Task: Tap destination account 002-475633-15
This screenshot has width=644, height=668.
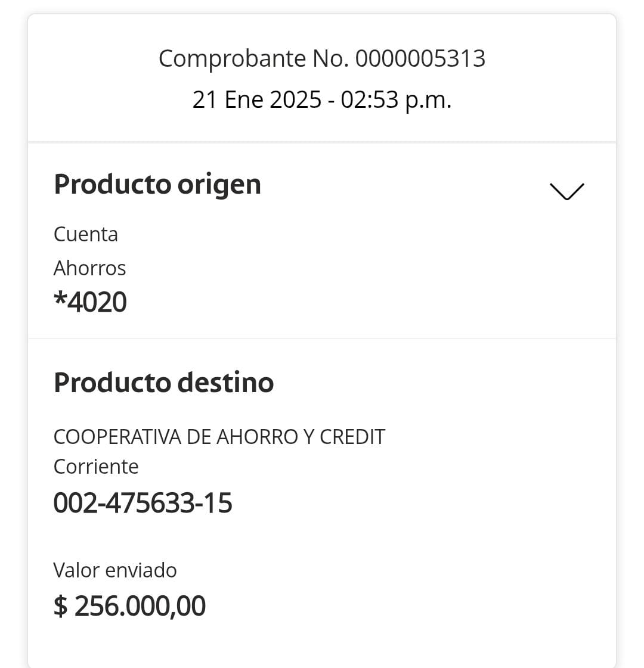Action: 143,503
